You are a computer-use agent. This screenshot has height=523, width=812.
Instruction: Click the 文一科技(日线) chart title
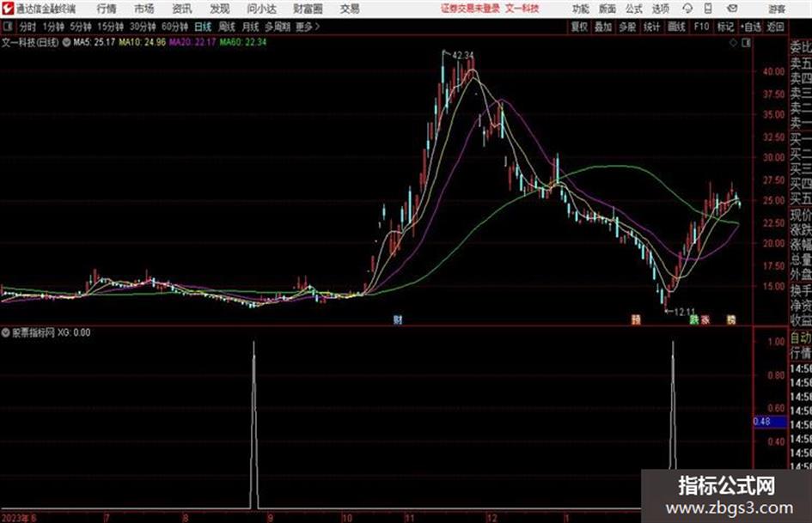coord(30,42)
